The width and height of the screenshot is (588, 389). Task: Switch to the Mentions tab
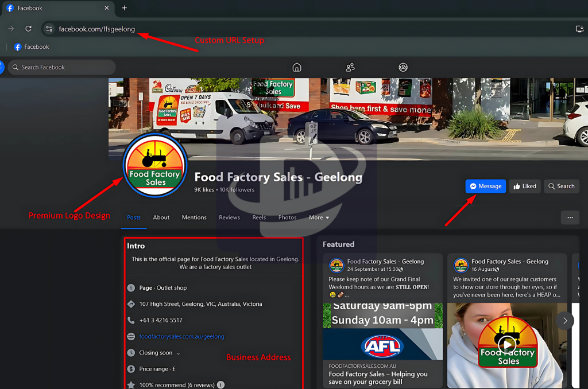194,217
